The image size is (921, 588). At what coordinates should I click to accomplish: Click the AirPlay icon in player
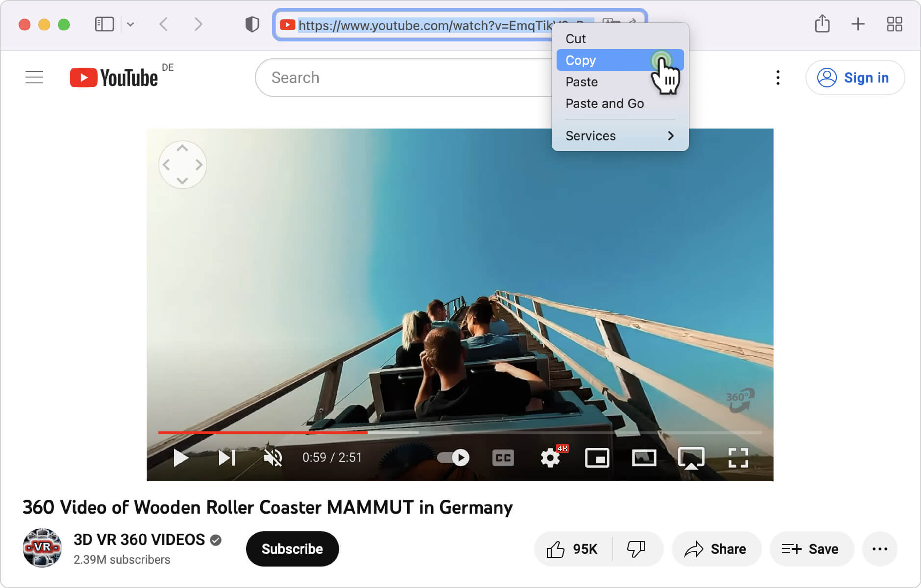(x=691, y=457)
